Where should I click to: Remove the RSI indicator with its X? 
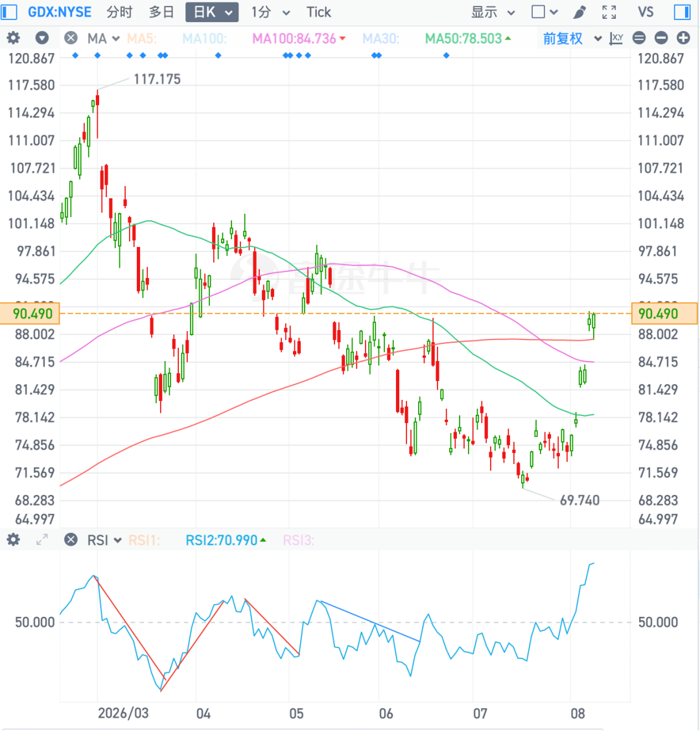pyautogui.click(x=71, y=540)
